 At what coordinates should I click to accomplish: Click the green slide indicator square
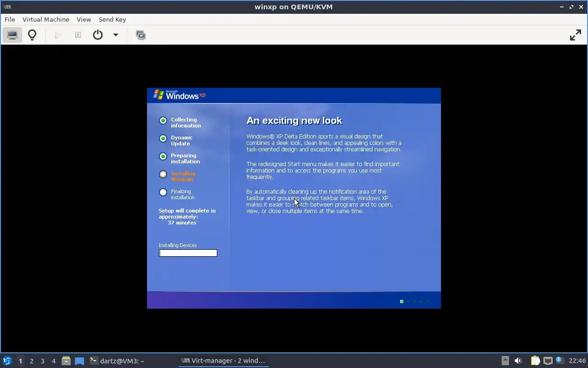tap(401, 302)
